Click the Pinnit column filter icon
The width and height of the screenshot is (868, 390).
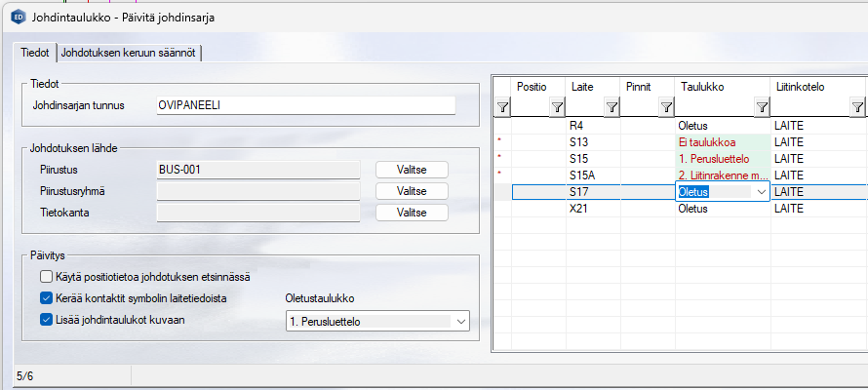point(666,107)
